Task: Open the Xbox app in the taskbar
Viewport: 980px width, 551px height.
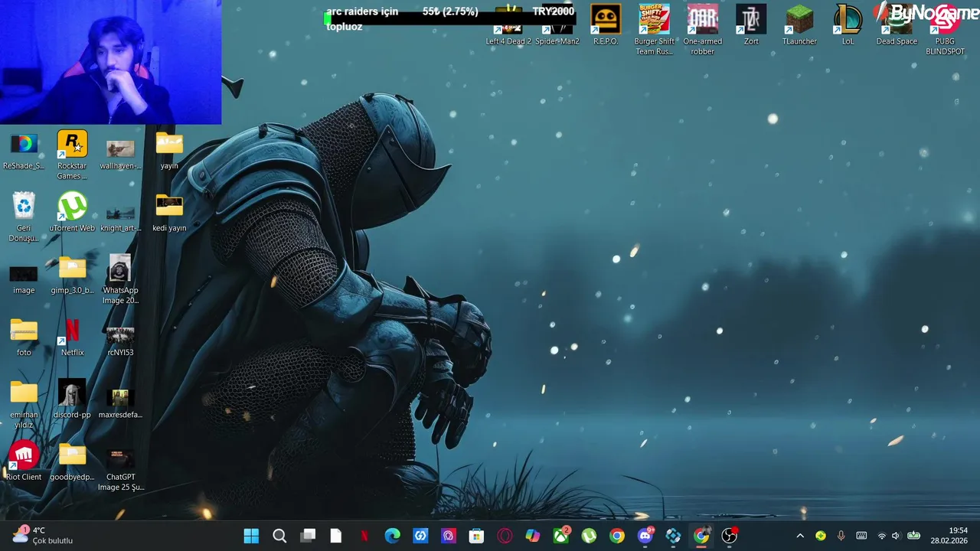Action: pyautogui.click(x=561, y=536)
